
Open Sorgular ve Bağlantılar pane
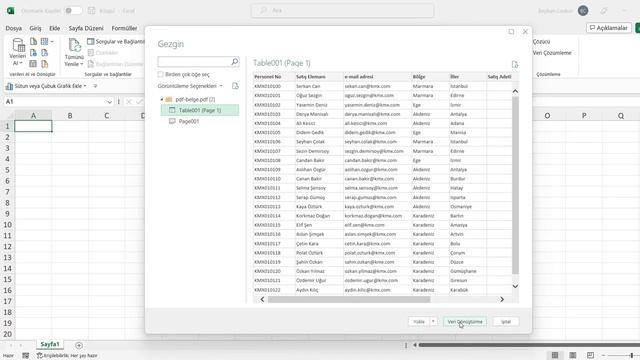pos(116,42)
